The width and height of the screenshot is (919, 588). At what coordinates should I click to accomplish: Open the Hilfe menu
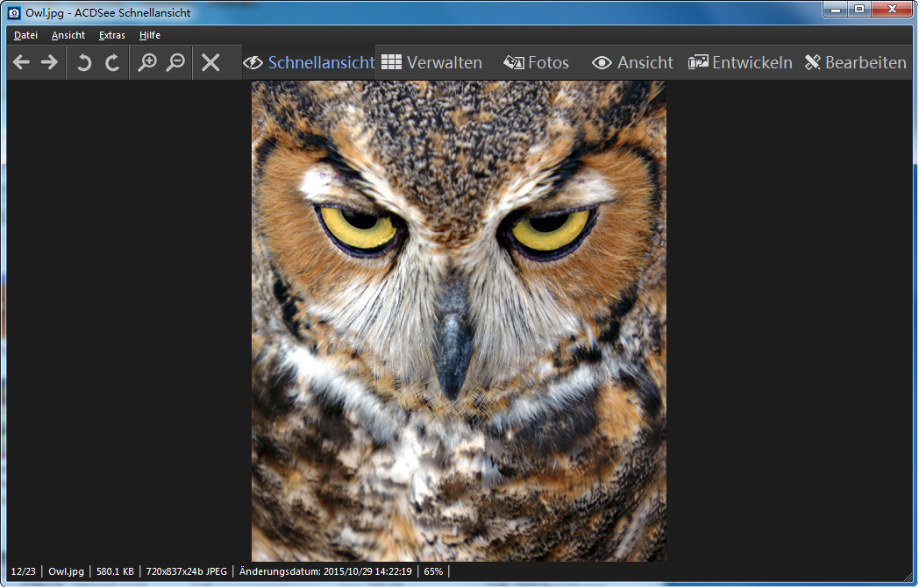150,35
